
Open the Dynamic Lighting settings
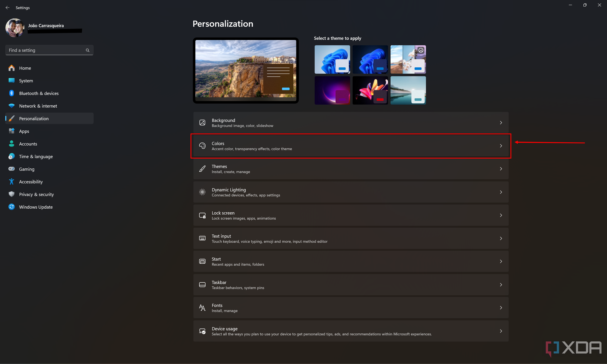tap(351, 192)
